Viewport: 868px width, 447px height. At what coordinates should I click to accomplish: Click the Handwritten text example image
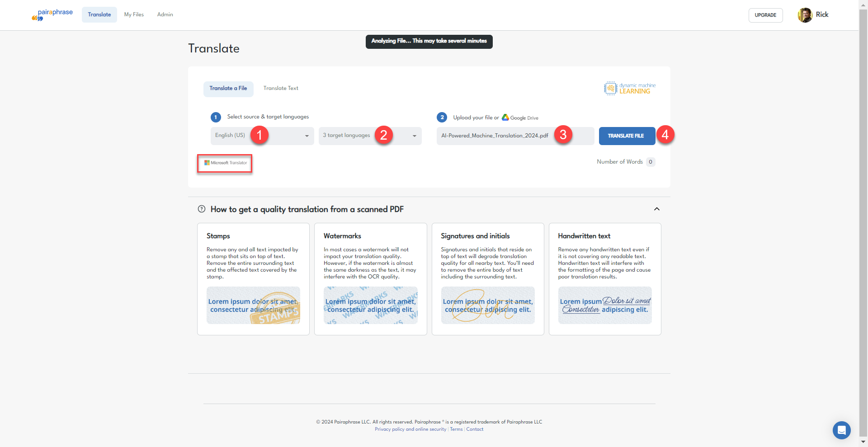point(605,305)
